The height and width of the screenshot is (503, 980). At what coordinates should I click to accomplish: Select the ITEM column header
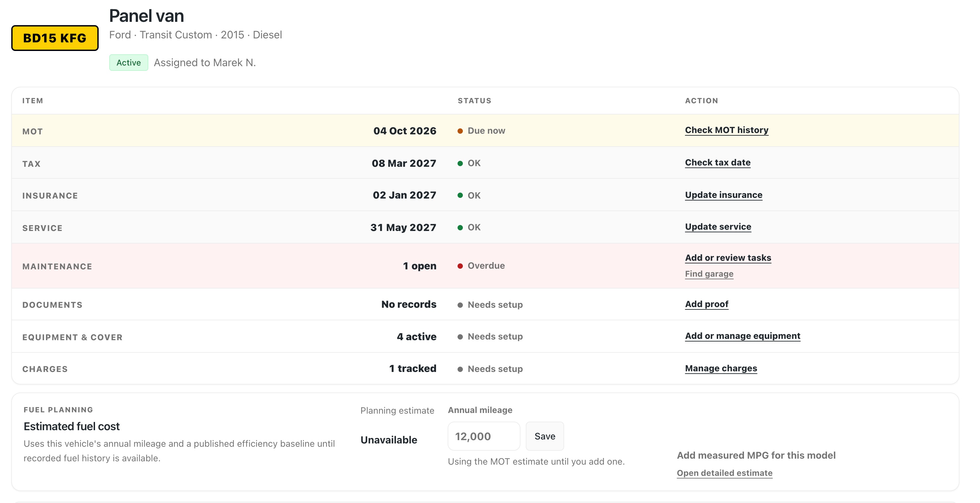coord(33,101)
